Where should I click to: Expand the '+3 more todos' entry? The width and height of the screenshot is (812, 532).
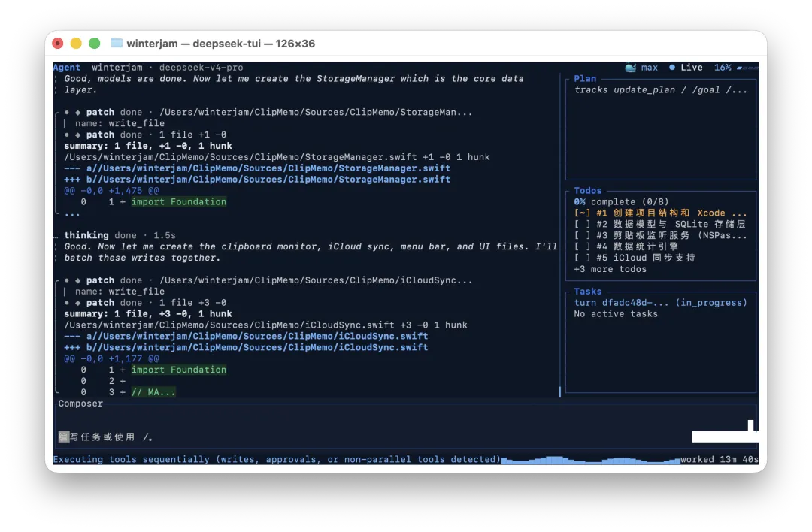(x=610, y=269)
